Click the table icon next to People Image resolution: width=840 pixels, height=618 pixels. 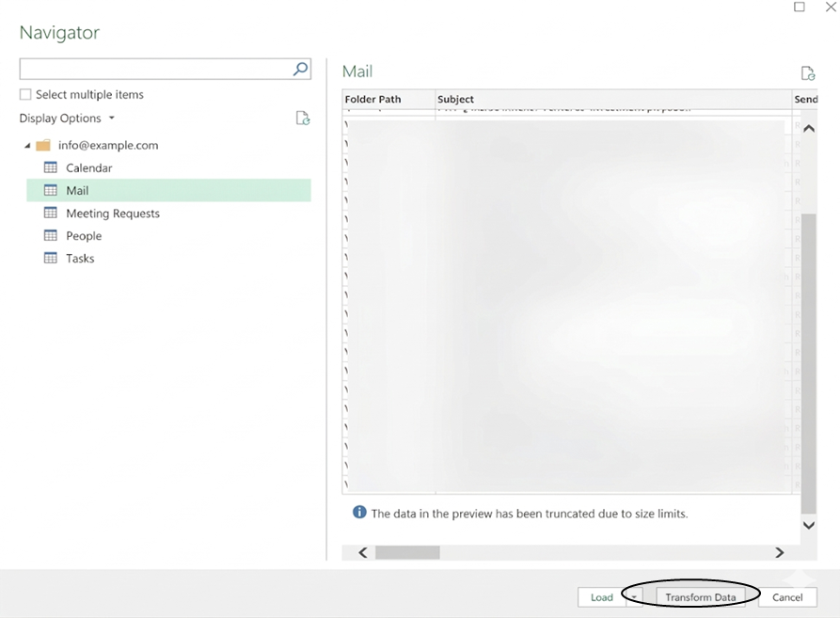pos(51,235)
